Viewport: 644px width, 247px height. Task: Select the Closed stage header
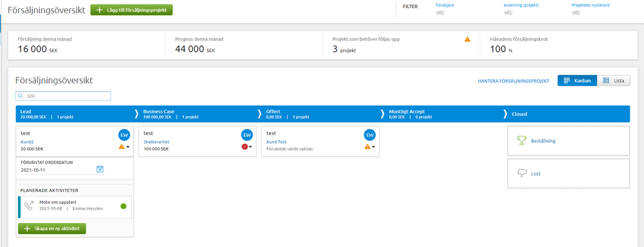point(569,114)
